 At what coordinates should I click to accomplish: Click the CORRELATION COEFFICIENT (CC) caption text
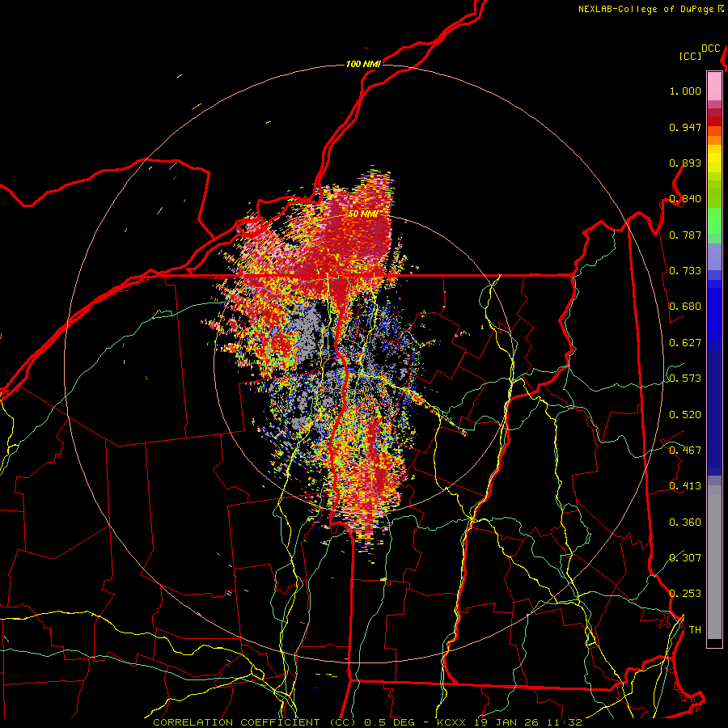click(x=255, y=722)
